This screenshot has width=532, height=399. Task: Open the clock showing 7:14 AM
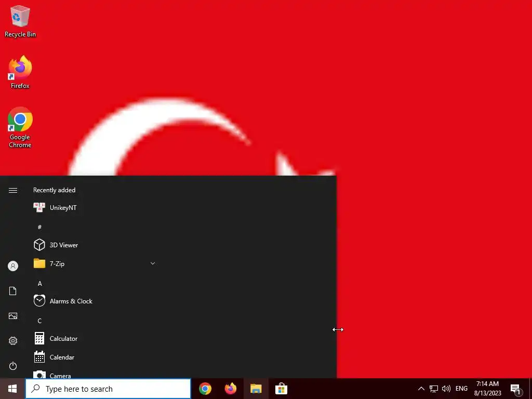(x=487, y=389)
